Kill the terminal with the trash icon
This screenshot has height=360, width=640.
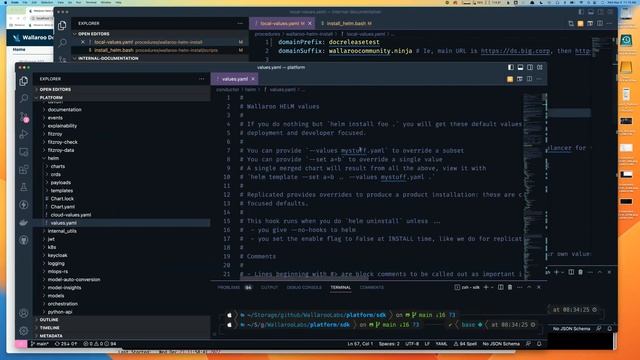[510, 287]
